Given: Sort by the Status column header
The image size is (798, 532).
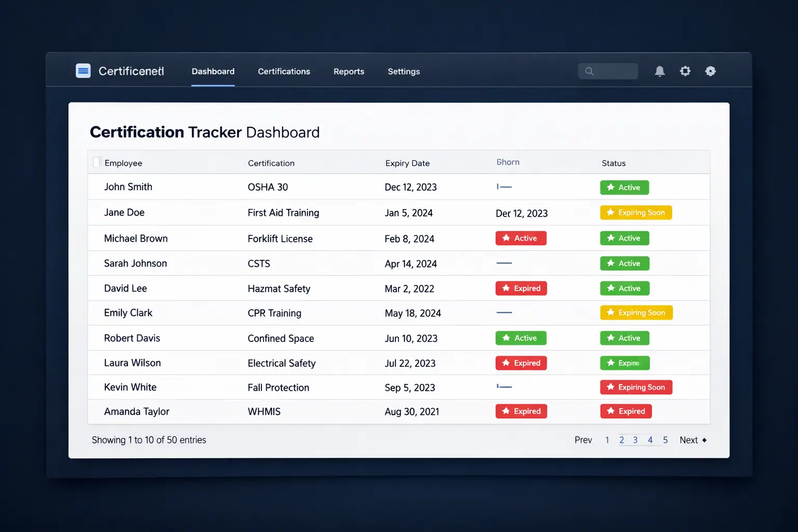Looking at the screenshot, I should click(x=614, y=163).
